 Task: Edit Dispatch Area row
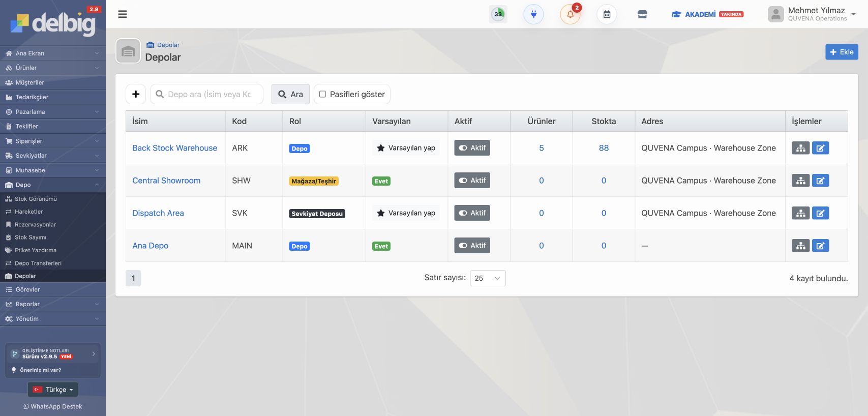(820, 213)
